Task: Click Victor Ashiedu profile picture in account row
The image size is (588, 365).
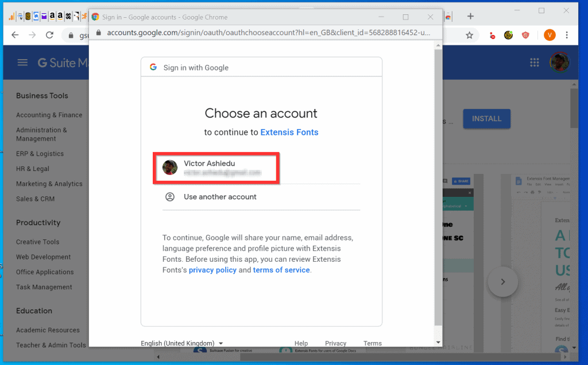Action: (x=170, y=168)
